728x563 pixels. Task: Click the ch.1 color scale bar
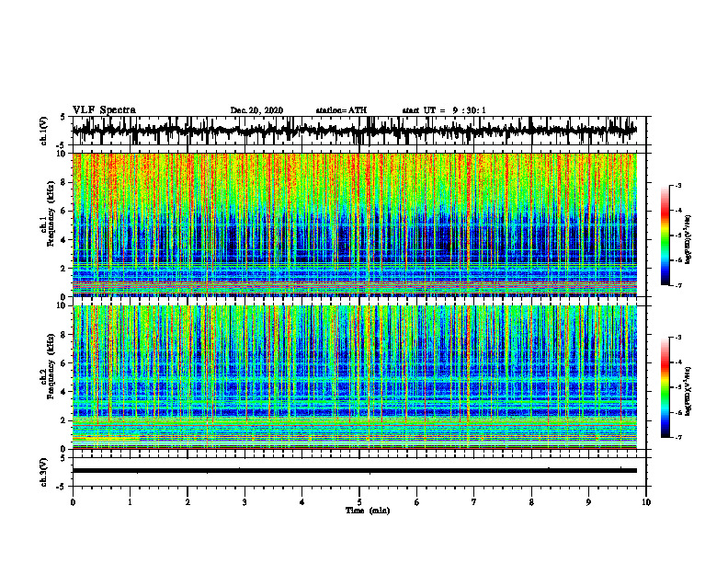click(x=665, y=236)
